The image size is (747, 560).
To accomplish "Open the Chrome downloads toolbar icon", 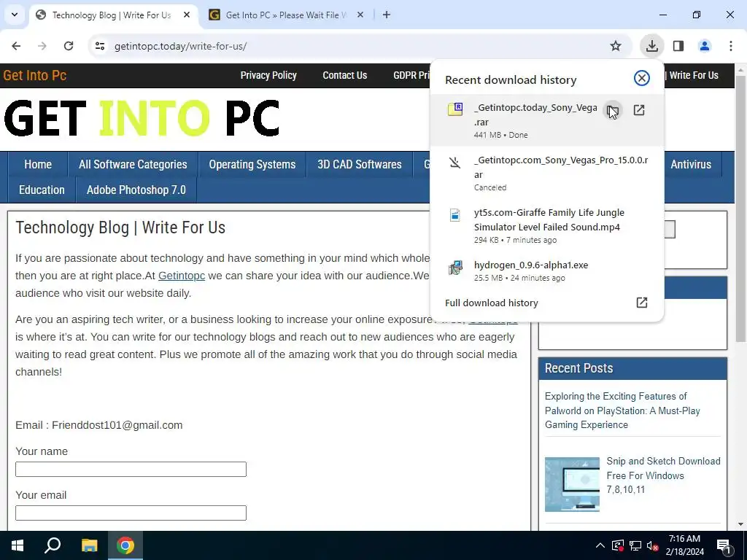I will pos(651,46).
